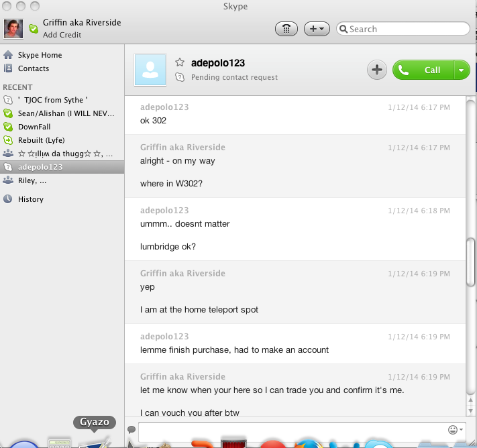Click the online status icon beside DownFall

pos(8,127)
